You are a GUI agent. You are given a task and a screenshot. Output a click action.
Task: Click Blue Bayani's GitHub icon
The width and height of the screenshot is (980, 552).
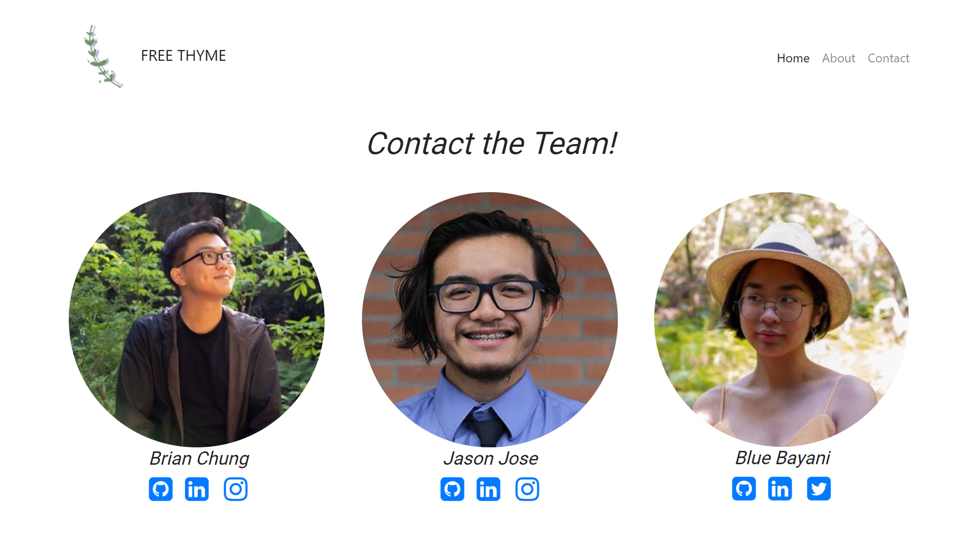point(744,488)
